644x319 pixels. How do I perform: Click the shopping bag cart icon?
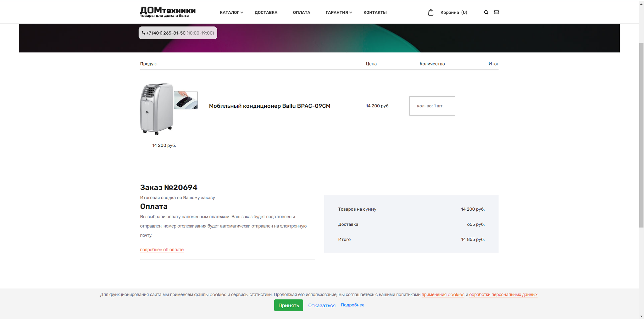click(x=431, y=13)
